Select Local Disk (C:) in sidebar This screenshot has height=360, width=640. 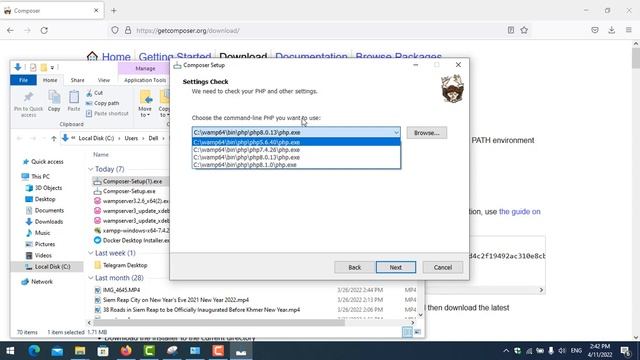pos(47,267)
